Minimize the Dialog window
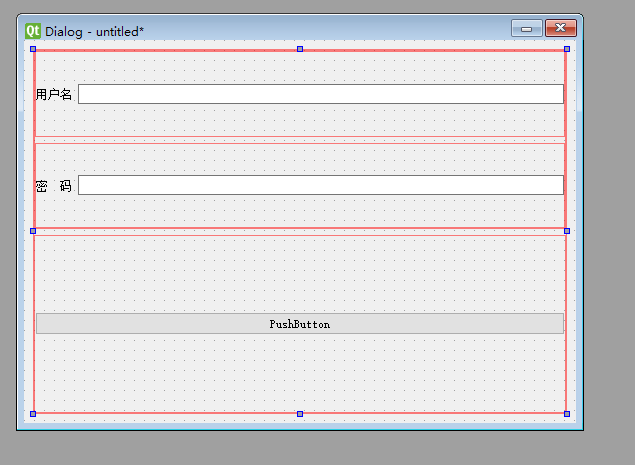The image size is (635, 465). [x=526, y=28]
